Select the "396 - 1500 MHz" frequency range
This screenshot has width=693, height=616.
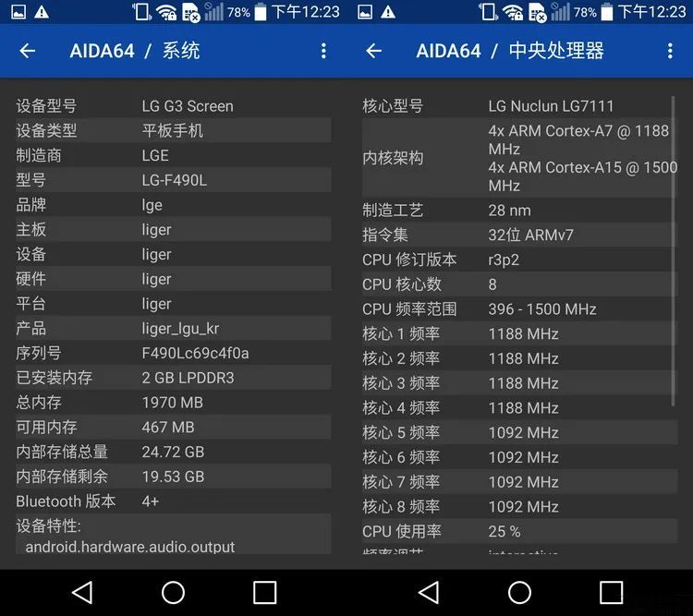pos(542,309)
